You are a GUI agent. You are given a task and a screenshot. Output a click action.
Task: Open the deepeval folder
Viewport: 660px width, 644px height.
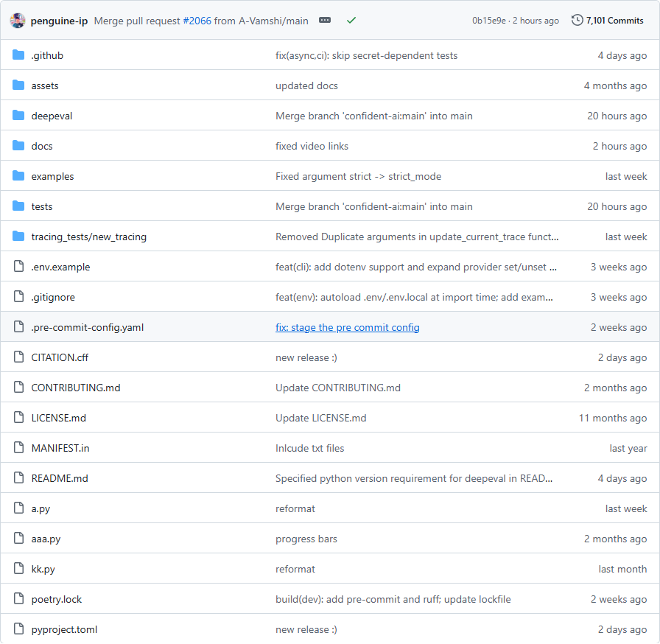click(x=52, y=116)
